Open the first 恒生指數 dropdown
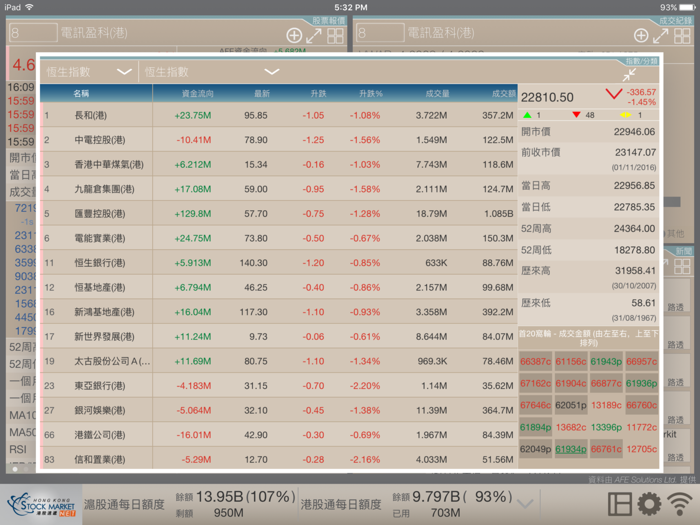 [89, 72]
